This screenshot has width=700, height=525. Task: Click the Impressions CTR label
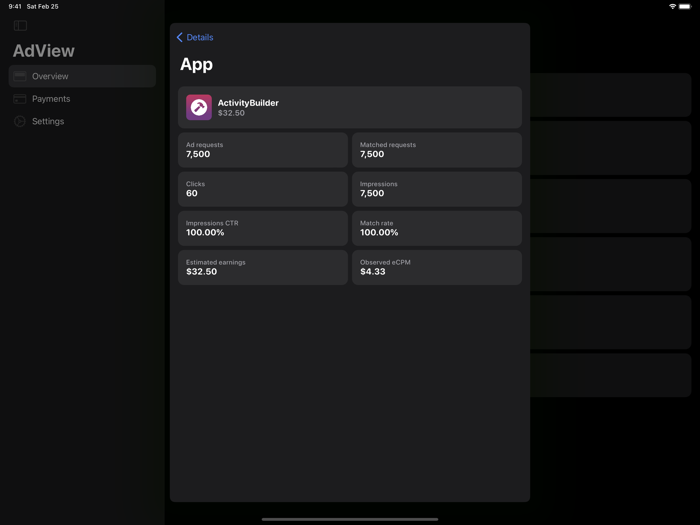[x=212, y=223]
